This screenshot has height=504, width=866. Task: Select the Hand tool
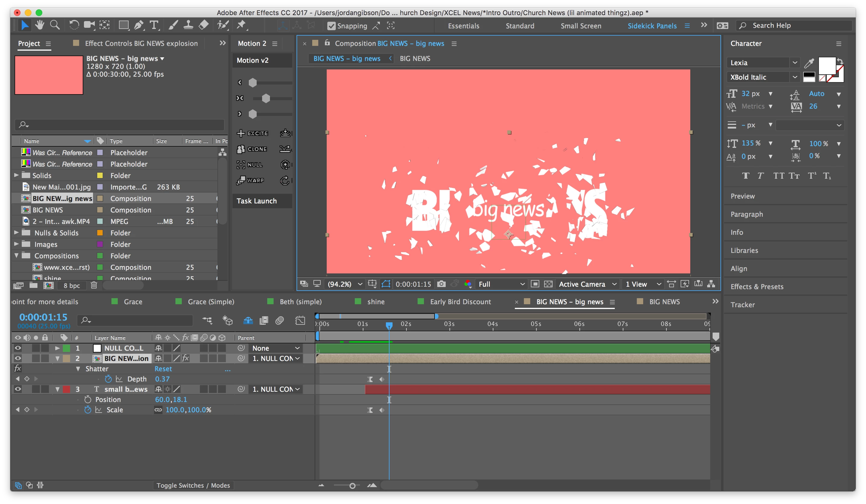(x=40, y=25)
